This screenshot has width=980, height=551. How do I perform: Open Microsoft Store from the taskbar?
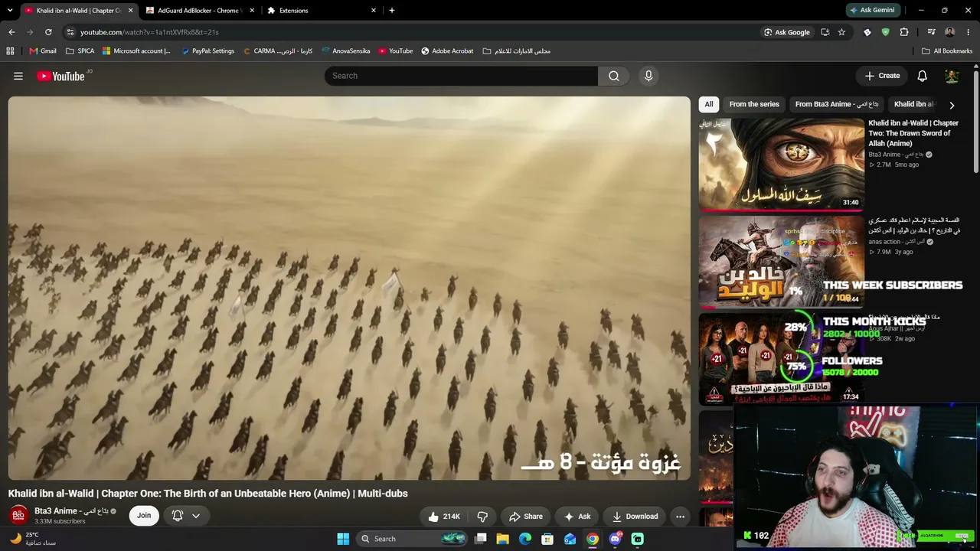(547, 539)
